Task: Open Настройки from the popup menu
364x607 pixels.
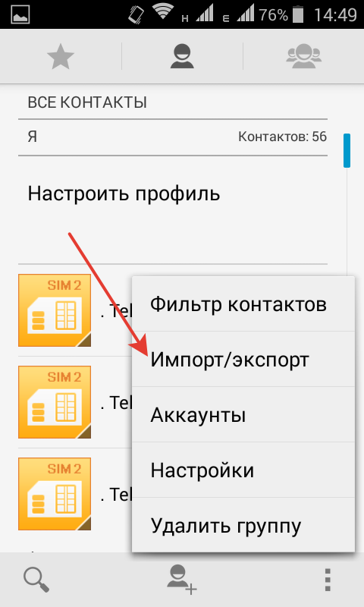Action: pyautogui.click(x=243, y=470)
